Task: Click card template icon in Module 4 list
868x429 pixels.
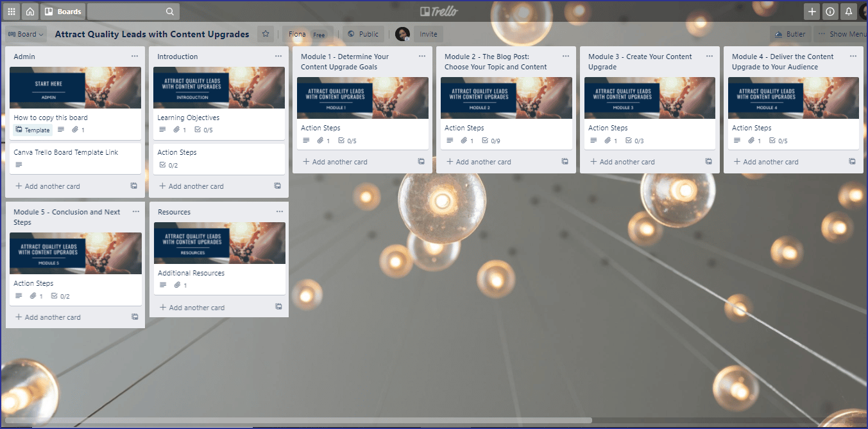Action: pyautogui.click(x=853, y=161)
